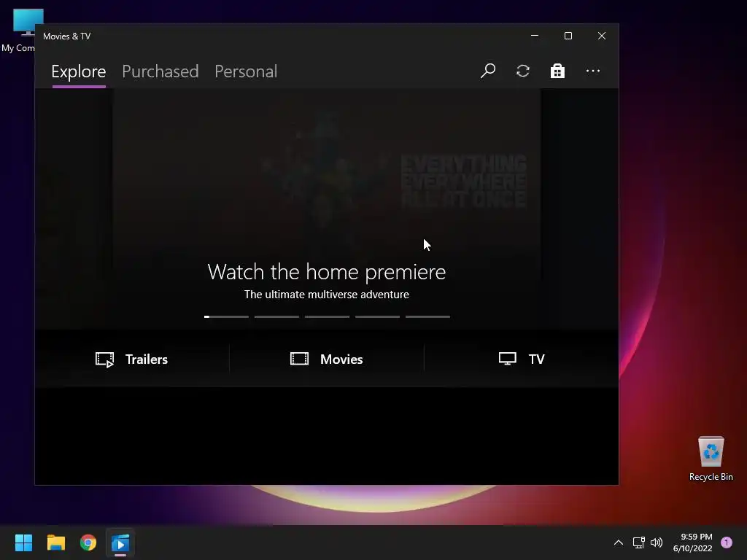Click the Trailers play-screen icon

pos(105,359)
